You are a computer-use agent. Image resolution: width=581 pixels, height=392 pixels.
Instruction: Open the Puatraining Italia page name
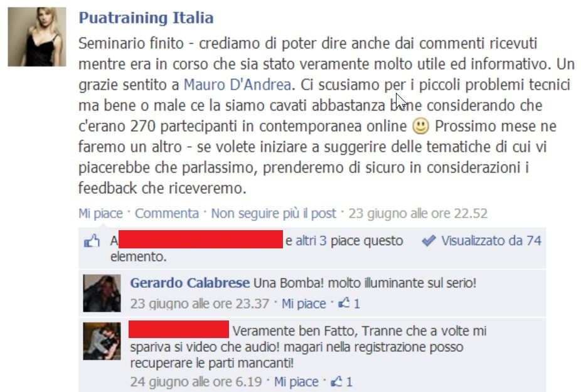(146, 18)
